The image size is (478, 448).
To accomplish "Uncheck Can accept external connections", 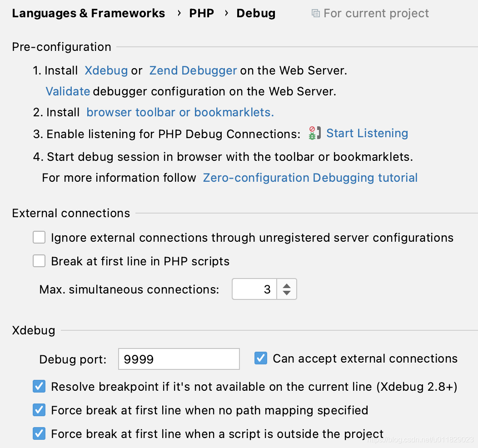I will pyautogui.click(x=261, y=358).
